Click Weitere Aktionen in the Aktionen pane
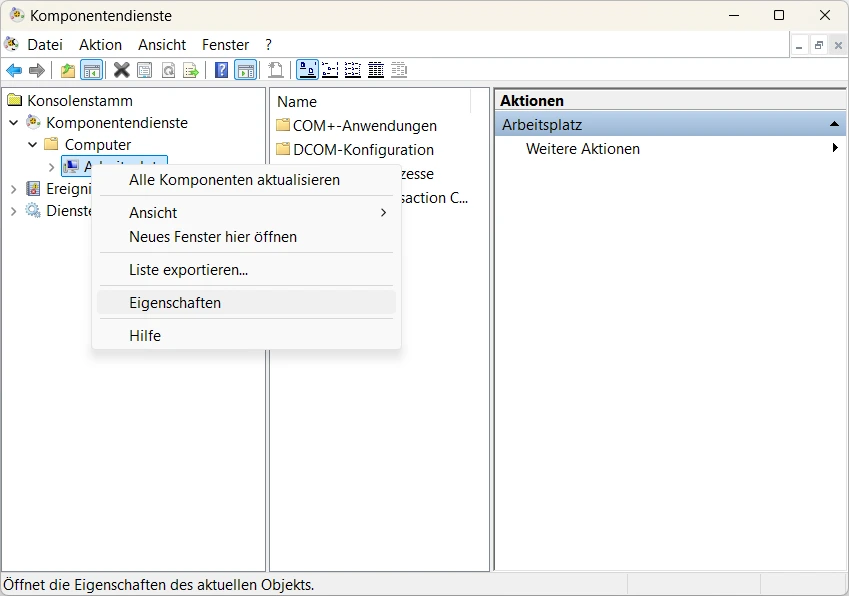Viewport: 849px width, 596px height. pos(583,149)
